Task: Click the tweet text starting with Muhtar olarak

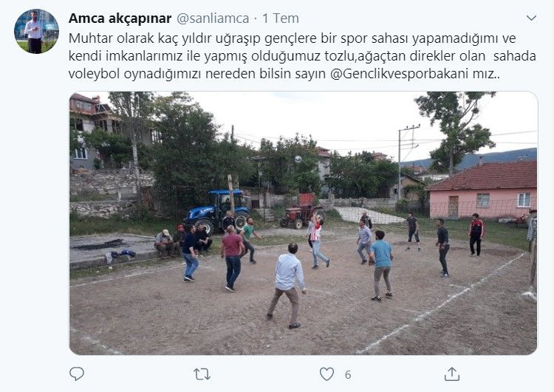Action: [x=302, y=56]
